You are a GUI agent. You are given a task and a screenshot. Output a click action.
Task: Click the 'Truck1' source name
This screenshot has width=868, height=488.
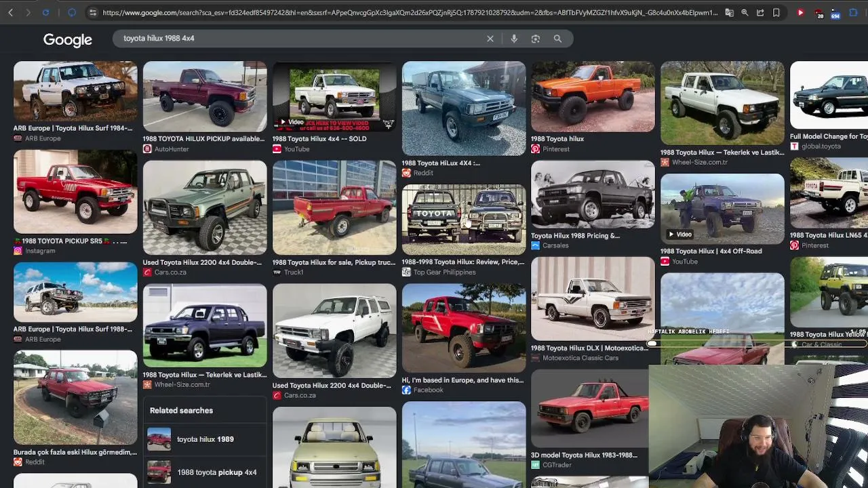tap(294, 272)
